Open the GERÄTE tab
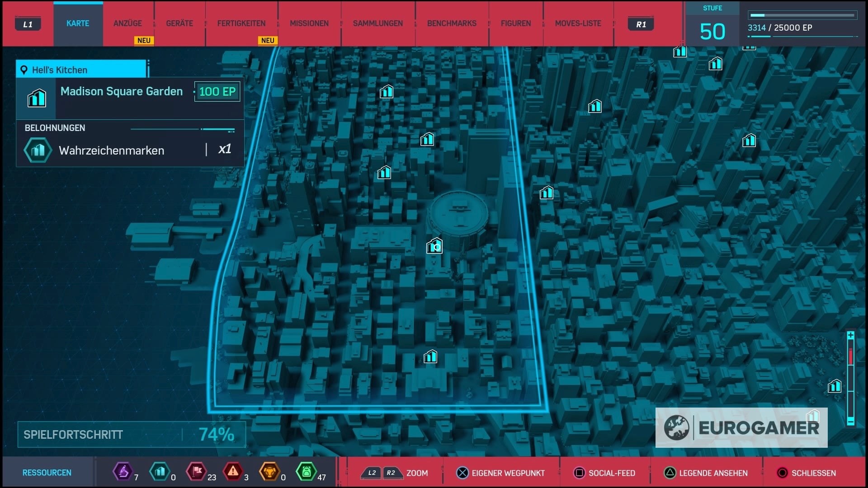 tap(179, 23)
